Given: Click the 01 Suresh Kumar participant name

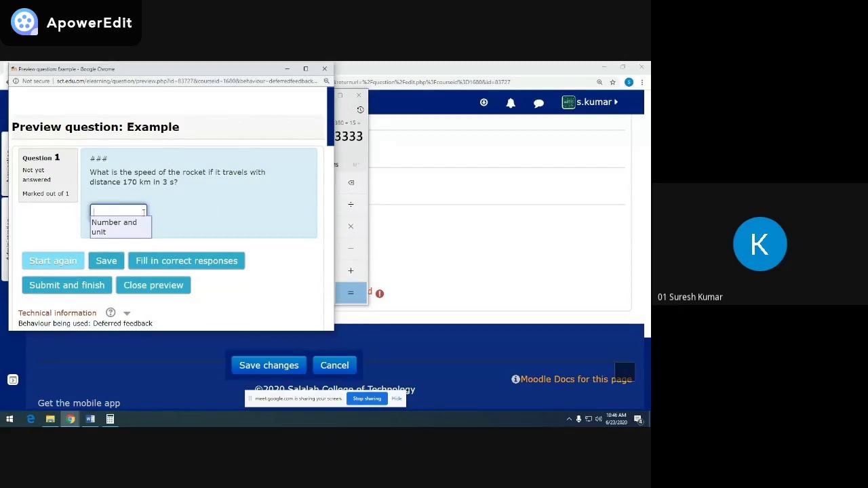Looking at the screenshot, I should [x=690, y=297].
